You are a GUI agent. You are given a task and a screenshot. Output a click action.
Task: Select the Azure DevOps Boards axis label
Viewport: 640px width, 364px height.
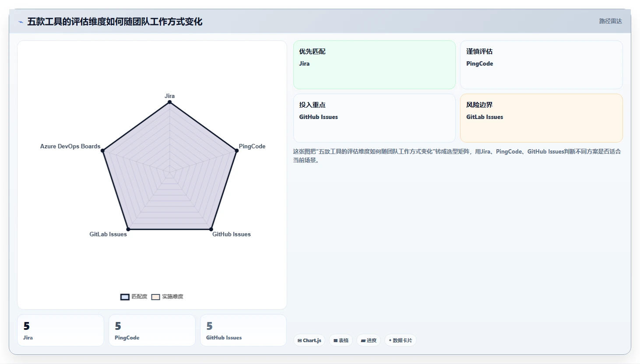click(70, 146)
